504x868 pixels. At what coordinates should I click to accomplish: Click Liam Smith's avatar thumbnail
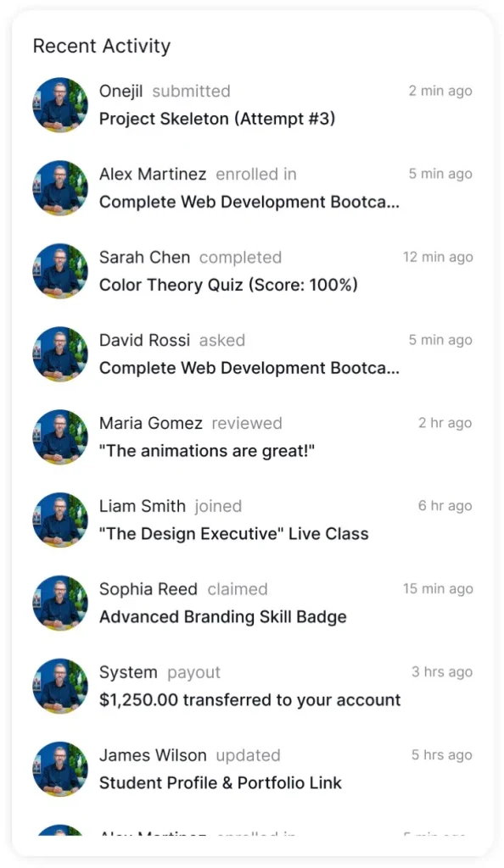pos(60,520)
